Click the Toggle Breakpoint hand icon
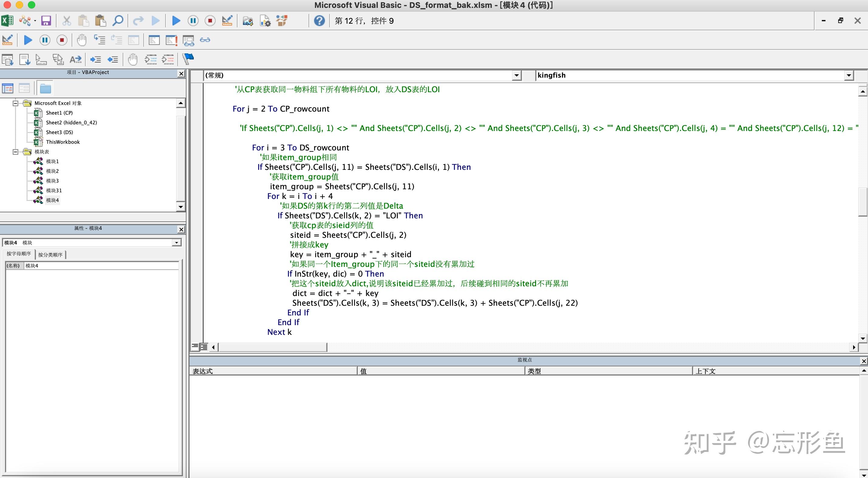This screenshot has height=478, width=868. [x=81, y=40]
